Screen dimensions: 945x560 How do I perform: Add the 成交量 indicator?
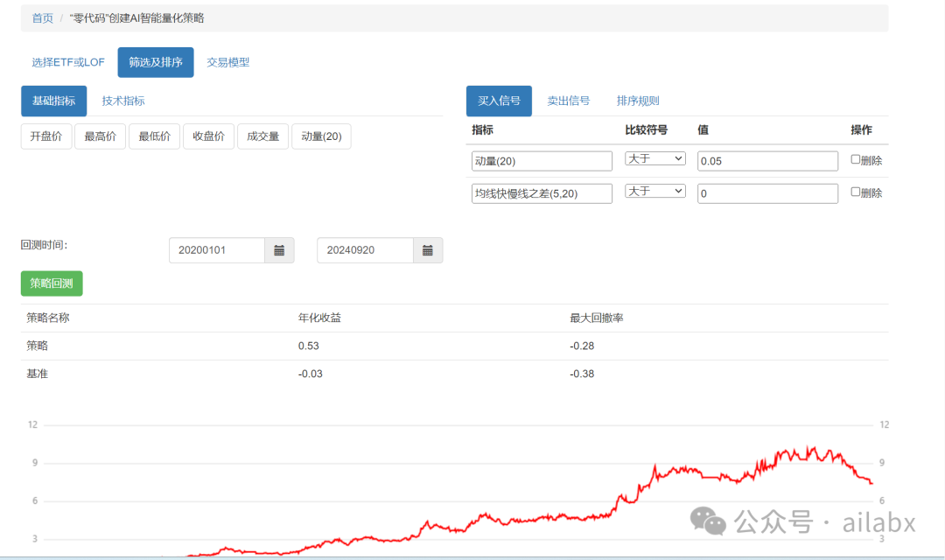262,136
